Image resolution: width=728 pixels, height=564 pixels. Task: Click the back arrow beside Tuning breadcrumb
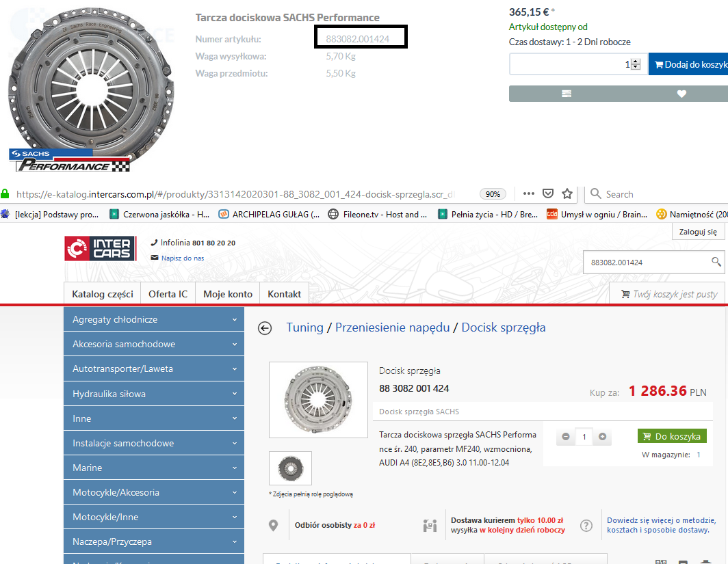[x=265, y=328]
